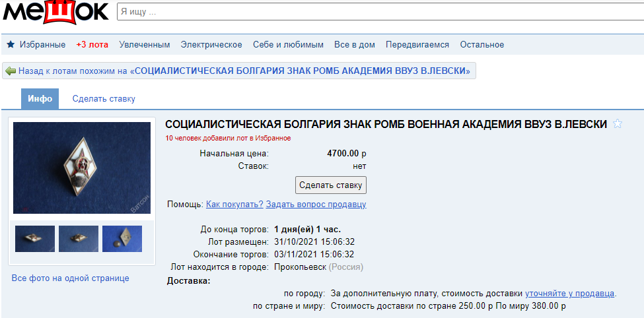644x318 pixels.
Task: Open the '+3 лота' link
Action: (x=92, y=45)
